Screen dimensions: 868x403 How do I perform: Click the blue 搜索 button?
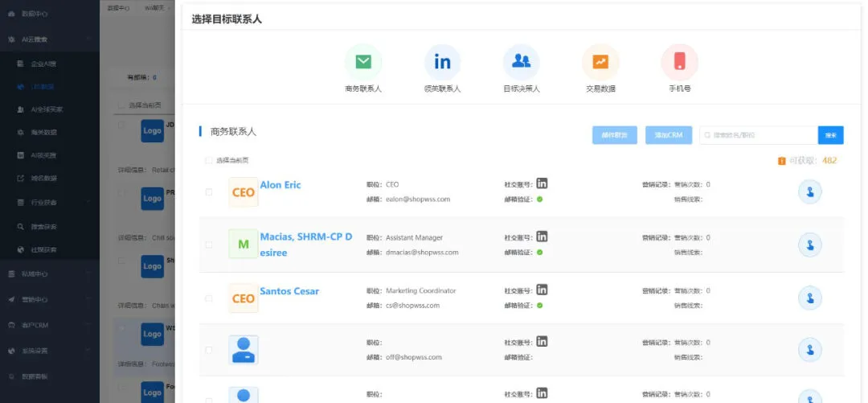coord(831,135)
